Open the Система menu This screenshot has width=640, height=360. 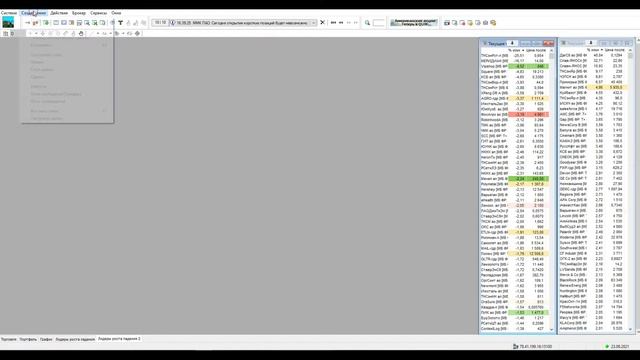(x=9, y=13)
